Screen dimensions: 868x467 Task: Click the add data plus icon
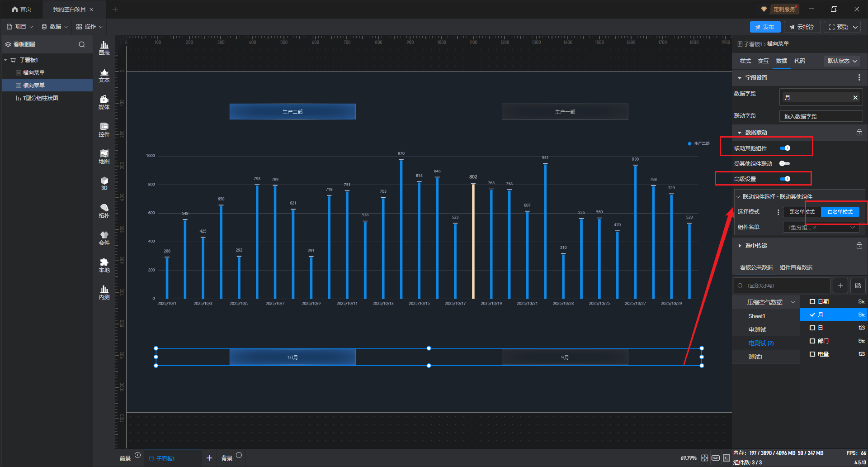[x=840, y=286]
